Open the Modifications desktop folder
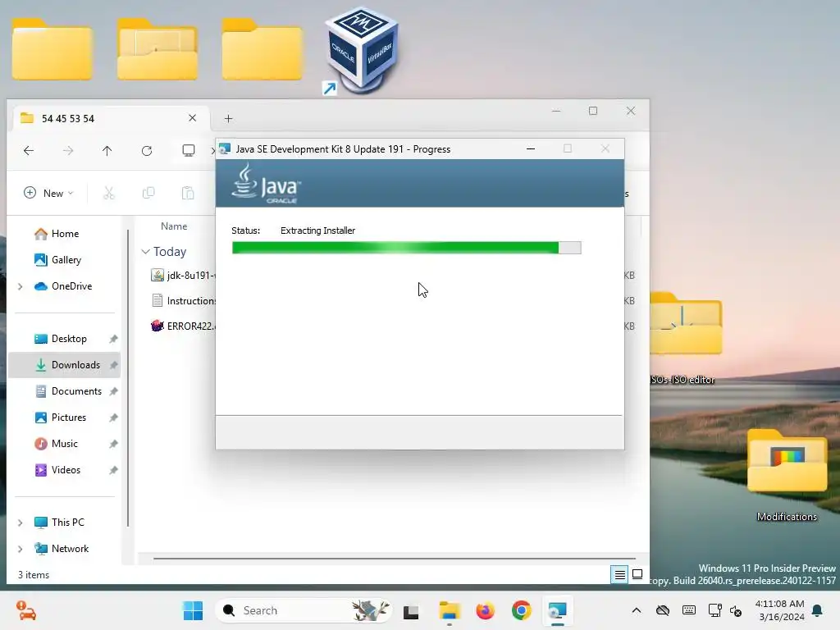 click(x=787, y=474)
